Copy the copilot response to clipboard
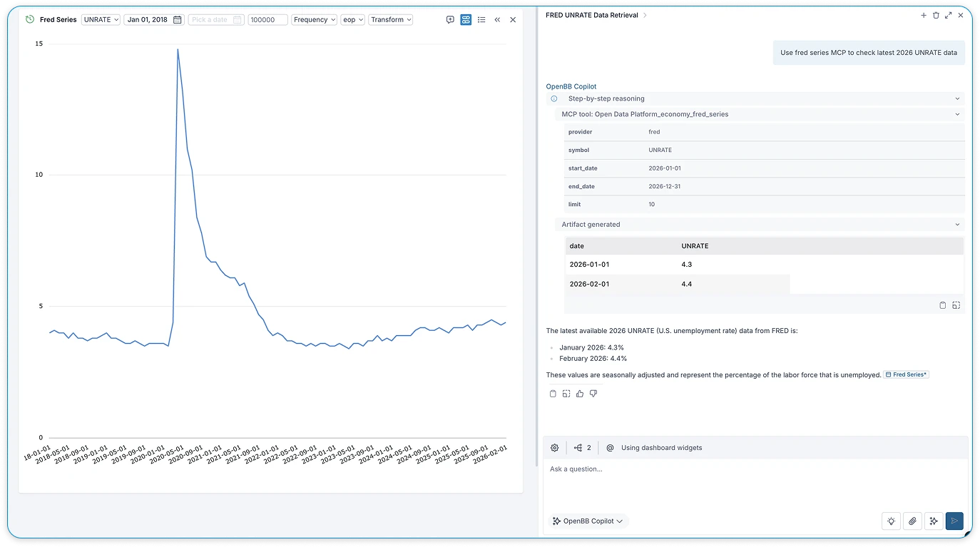980x547 pixels. click(553, 393)
